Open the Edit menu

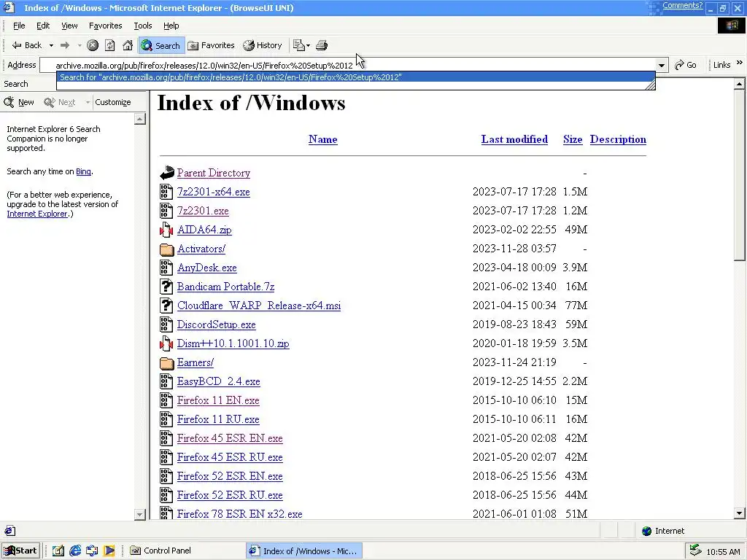click(43, 26)
